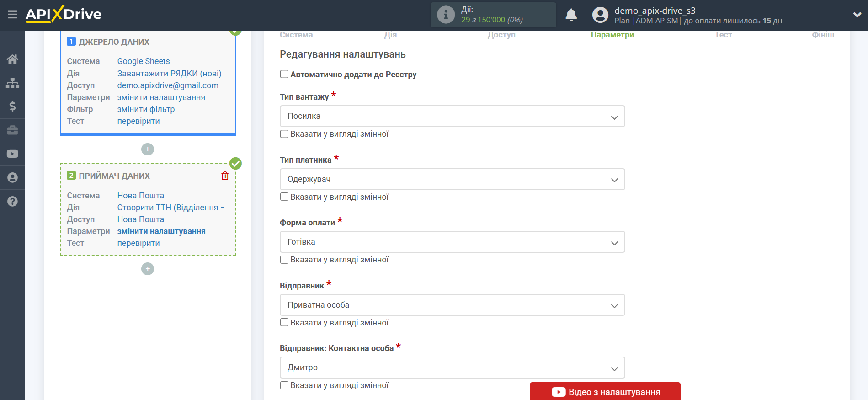The image size is (868, 400).
Task: Go to the Фініш step tab
Action: (823, 35)
